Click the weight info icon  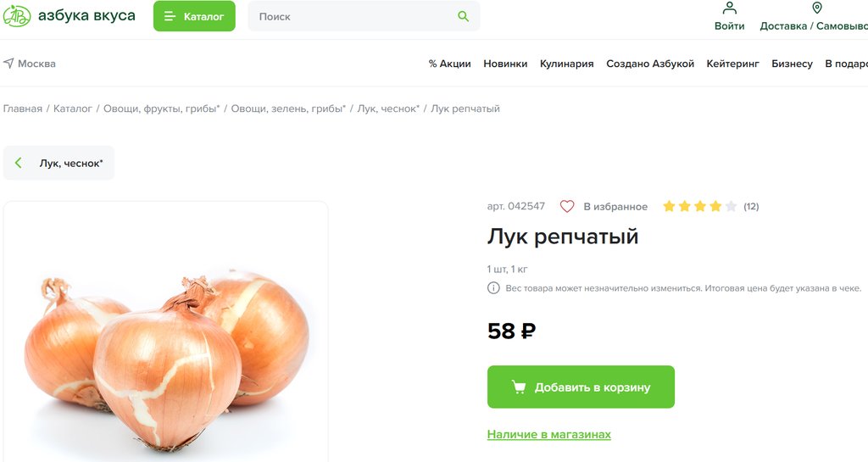(x=493, y=287)
